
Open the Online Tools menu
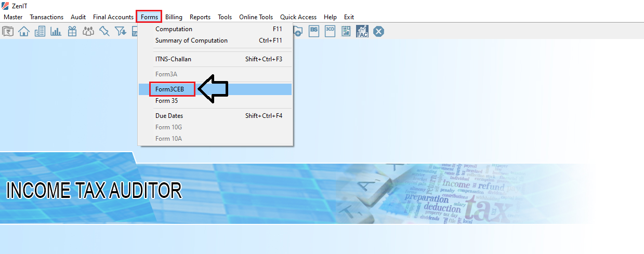[256, 17]
